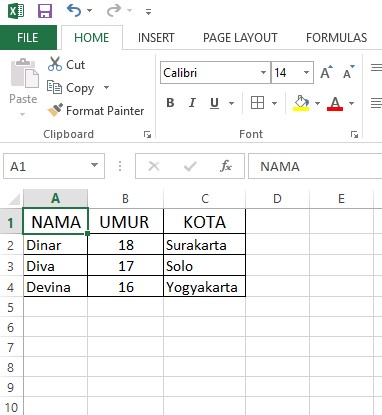The width and height of the screenshot is (382, 415).
Task: Click the Undo arrow icon
Action: click(74, 10)
